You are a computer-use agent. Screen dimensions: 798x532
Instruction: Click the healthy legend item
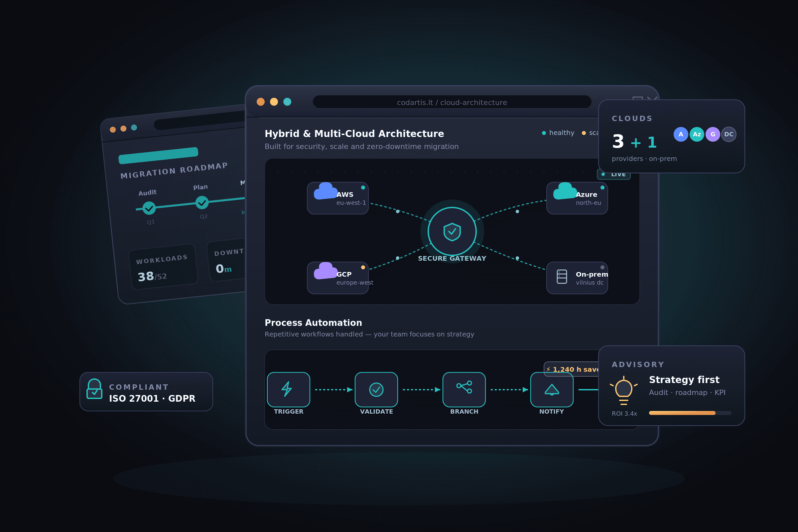(x=558, y=133)
